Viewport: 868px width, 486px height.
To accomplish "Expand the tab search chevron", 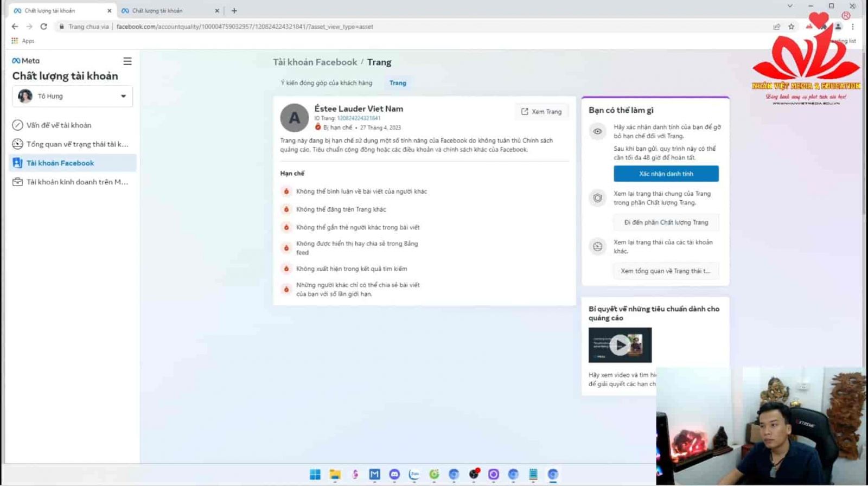I will coord(790,6).
